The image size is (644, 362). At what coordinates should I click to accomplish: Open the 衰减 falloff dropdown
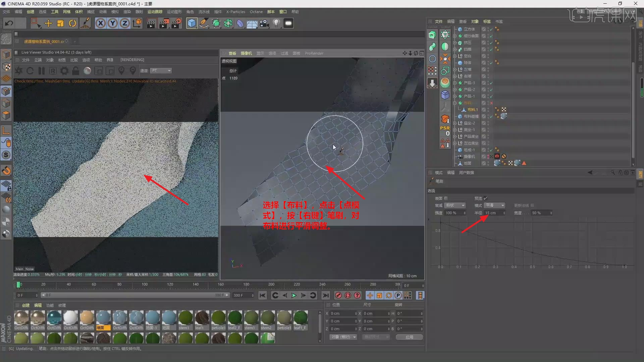click(455, 205)
